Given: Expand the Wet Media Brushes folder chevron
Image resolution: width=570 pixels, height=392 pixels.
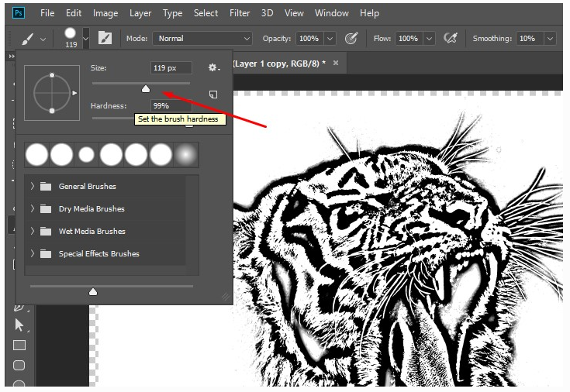Looking at the screenshot, I should [33, 231].
